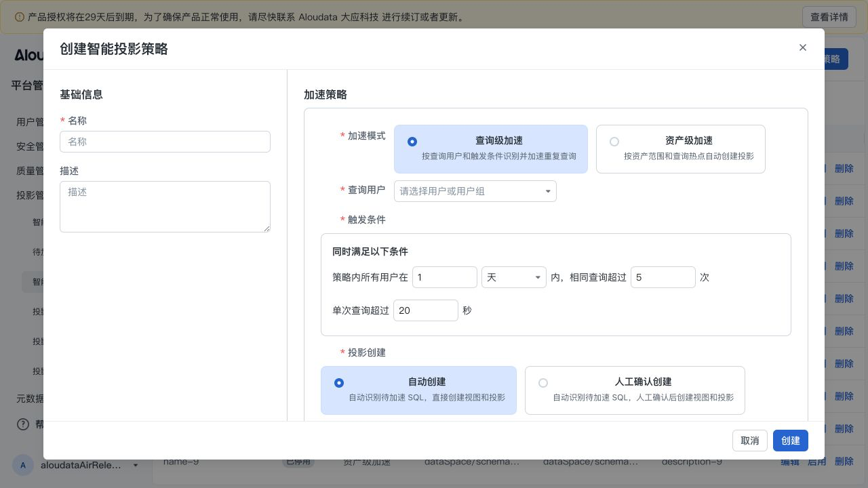Click the 描述 description textarea
The image size is (868, 488).
tap(165, 207)
